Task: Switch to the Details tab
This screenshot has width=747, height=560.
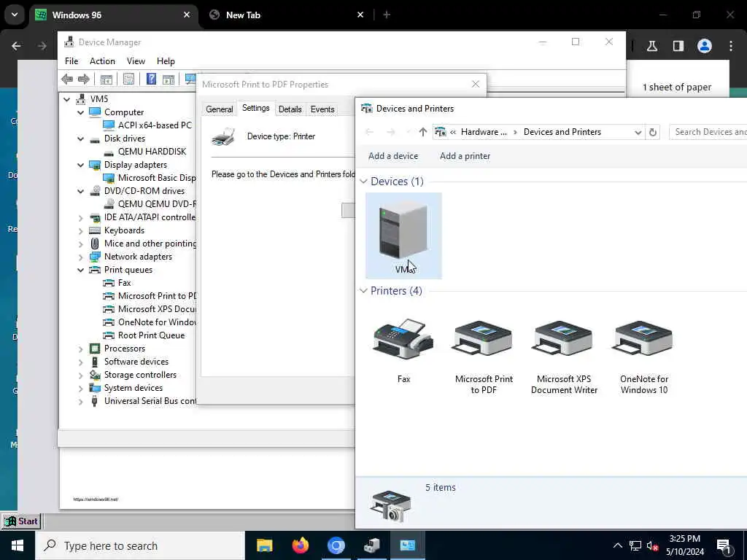Action: pyautogui.click(x=290, y=109)
